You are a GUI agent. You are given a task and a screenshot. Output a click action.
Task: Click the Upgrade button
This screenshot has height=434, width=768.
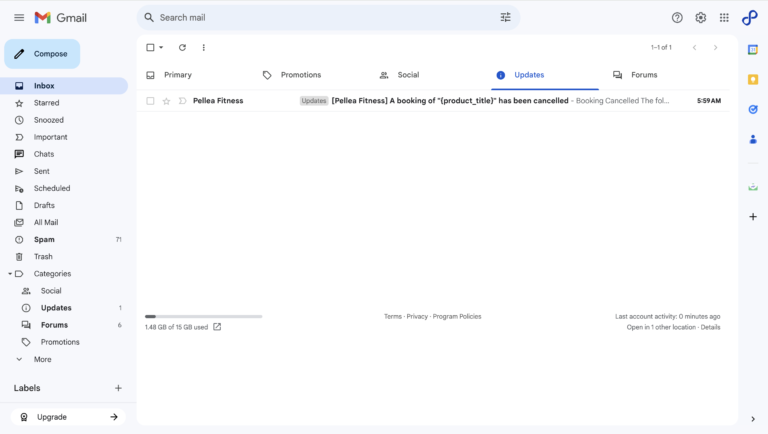[x=68, y=417]
